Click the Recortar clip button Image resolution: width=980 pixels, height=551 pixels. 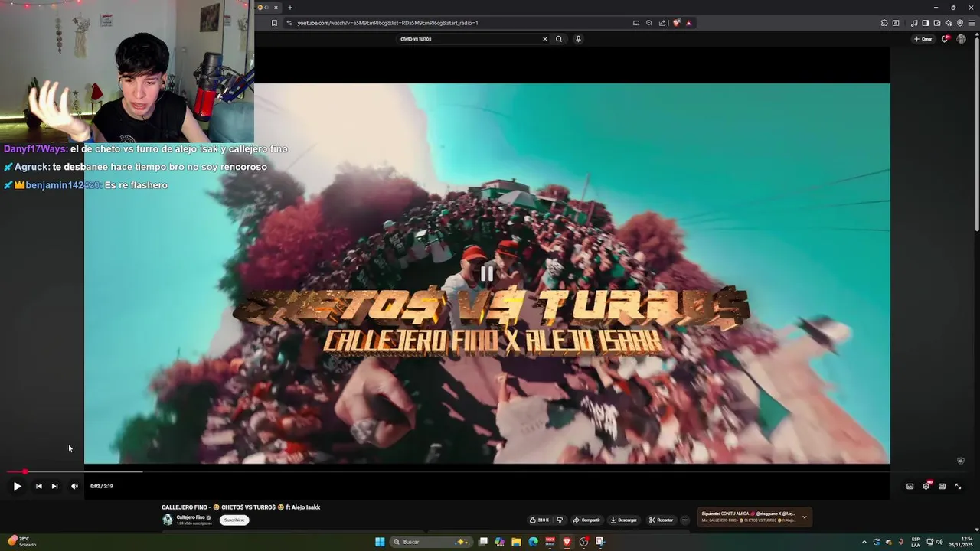661,520
